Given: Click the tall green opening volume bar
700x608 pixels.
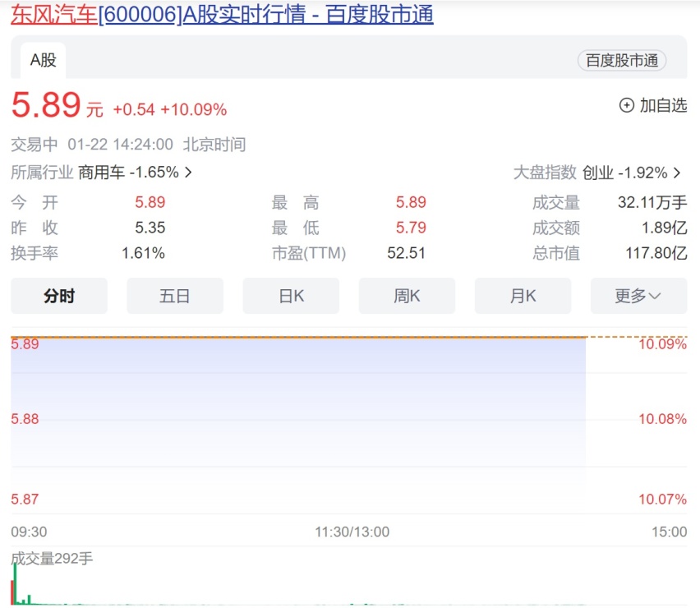Looking at the screenshot, I should click(15, 584).
